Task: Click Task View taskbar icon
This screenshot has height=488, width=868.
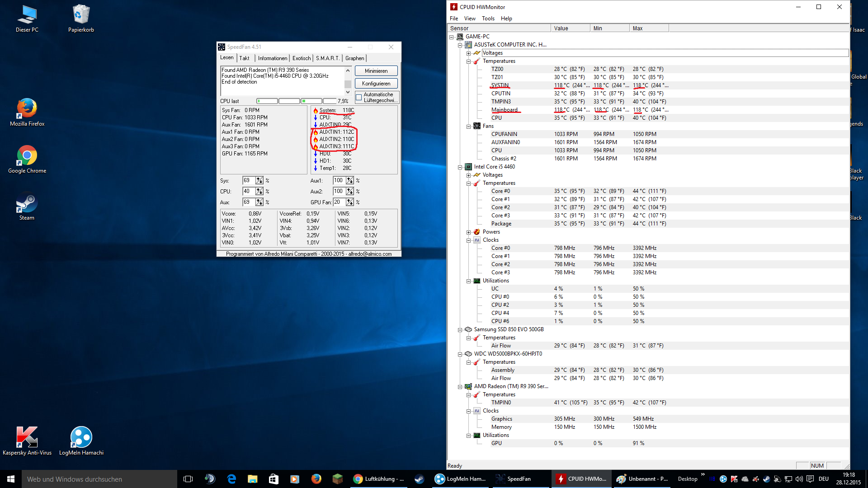Action: 188,479
